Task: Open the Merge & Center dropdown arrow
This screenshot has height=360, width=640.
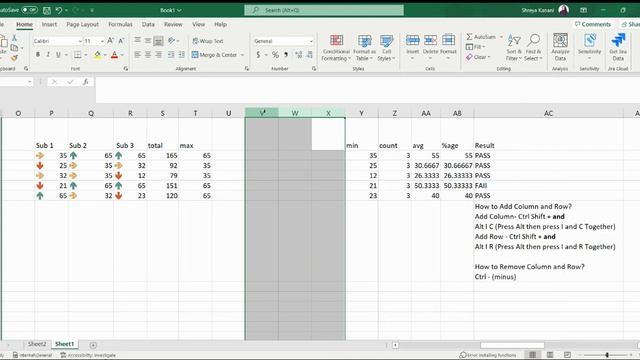Action: (243, 55)
